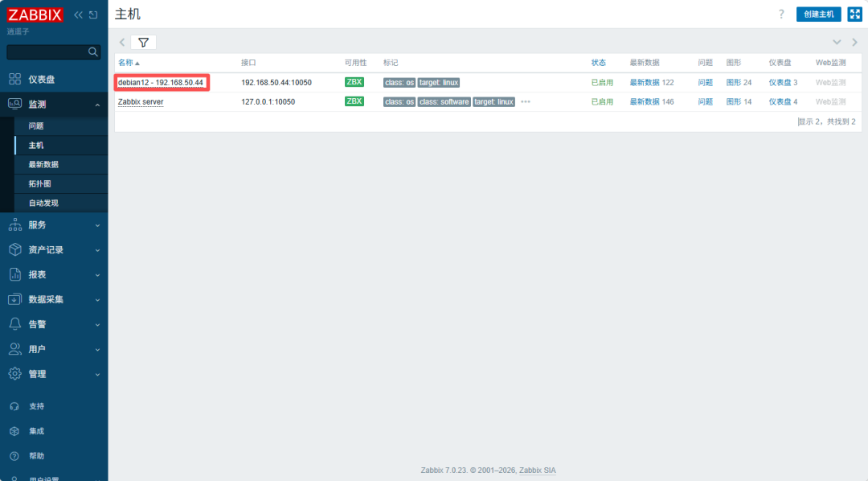This screenshot has width=868, height=481.
Task: Toggle 已启用 status for debian12
Action: (x=602, y=83)
